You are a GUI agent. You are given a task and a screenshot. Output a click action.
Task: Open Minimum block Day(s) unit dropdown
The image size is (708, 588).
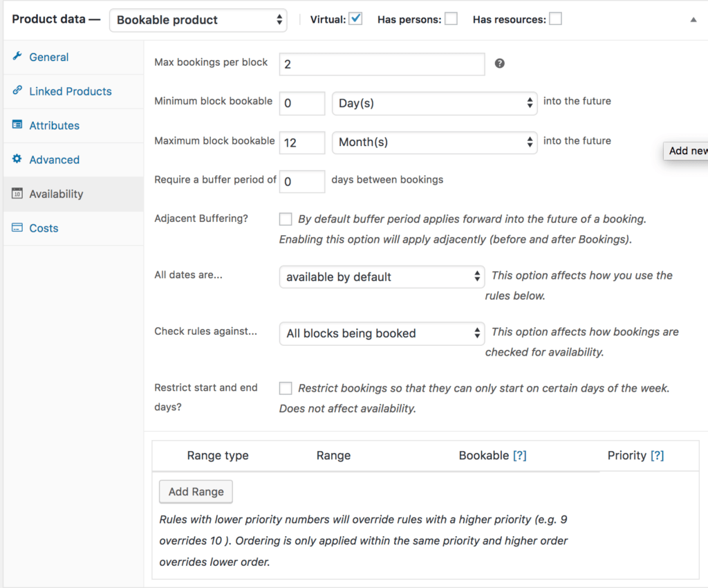pyautogui.click(x=434, y=103)
